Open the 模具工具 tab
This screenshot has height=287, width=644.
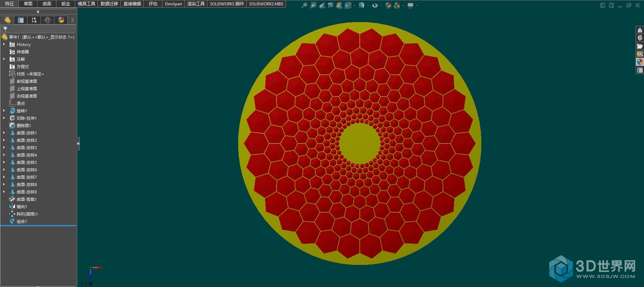(x=87, y=4)
